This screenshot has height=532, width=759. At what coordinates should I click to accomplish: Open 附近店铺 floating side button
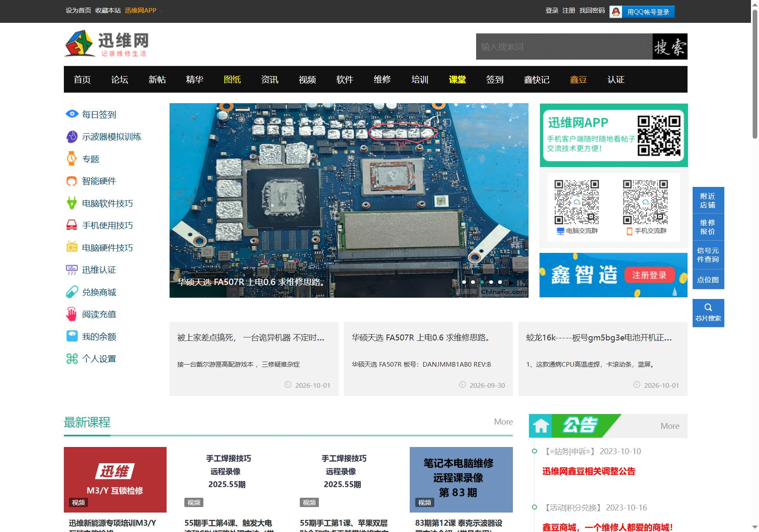[708, 200]
